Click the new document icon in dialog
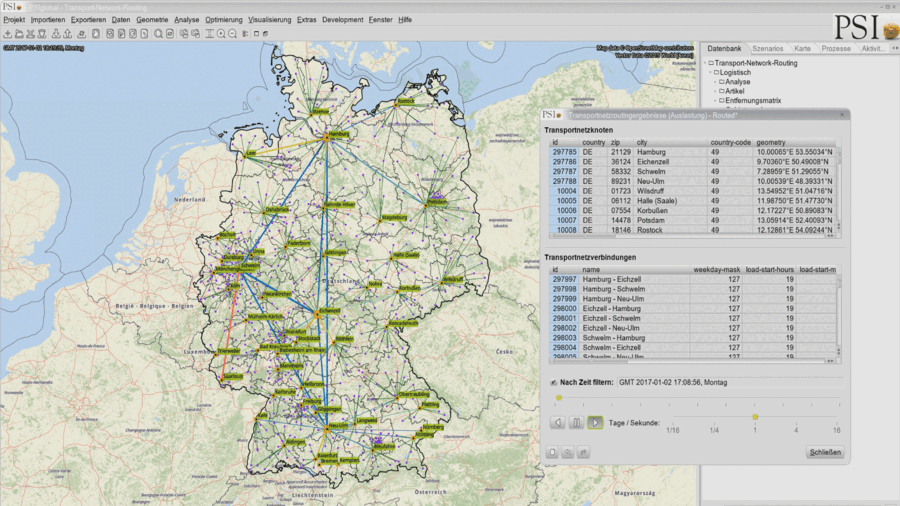 (x=551, y=452)
